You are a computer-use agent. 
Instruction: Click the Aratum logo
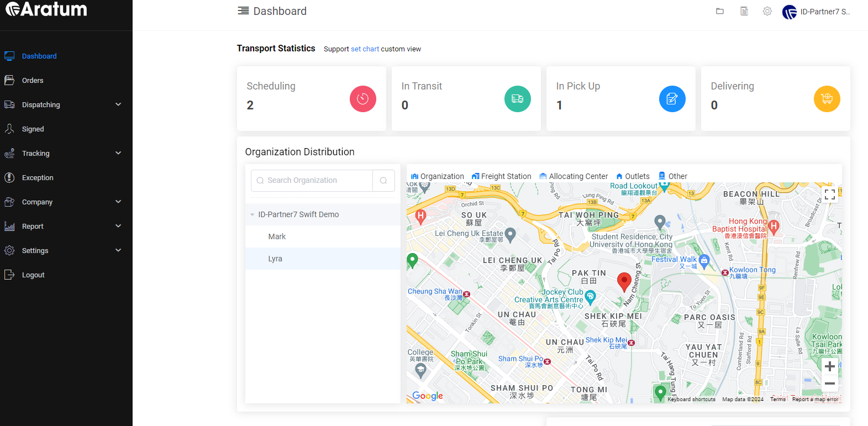46,9
